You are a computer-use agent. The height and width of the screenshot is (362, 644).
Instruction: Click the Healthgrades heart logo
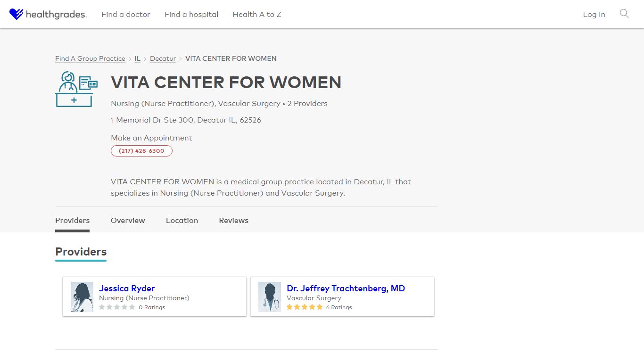(x=17, y=14)
